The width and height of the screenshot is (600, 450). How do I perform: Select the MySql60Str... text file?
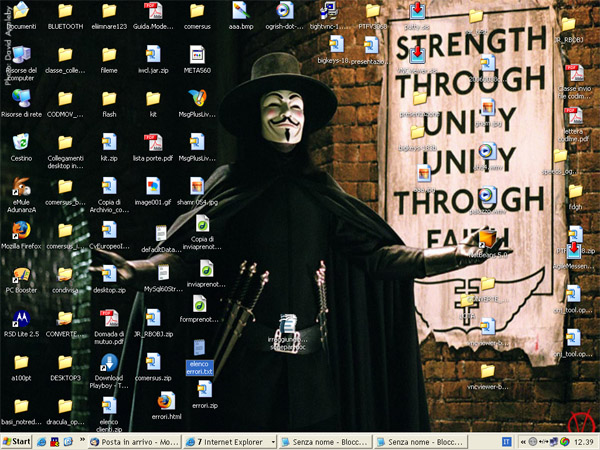point(163,273)
